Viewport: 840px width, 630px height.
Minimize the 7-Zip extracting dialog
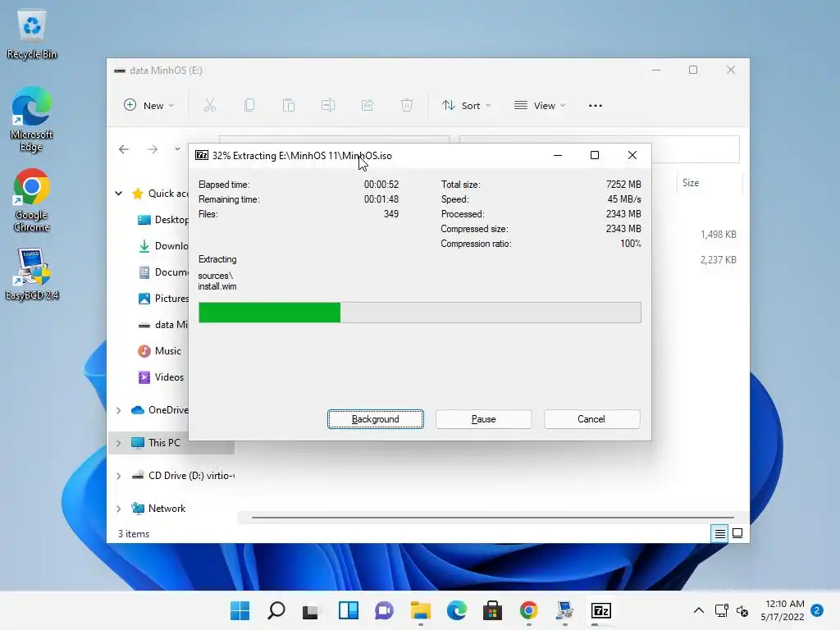(558, 155)
